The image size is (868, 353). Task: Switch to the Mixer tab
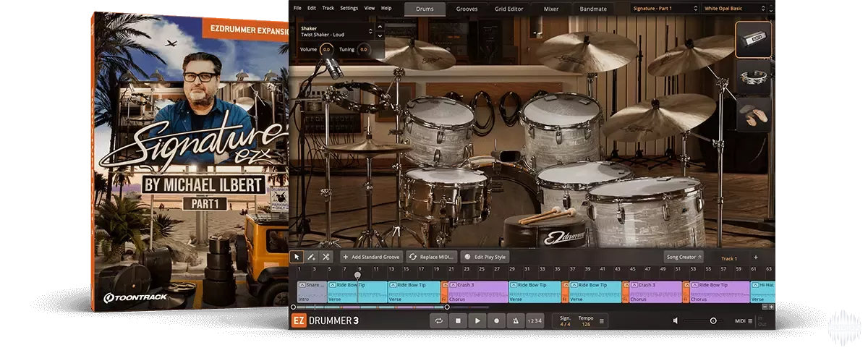[551, 9]
